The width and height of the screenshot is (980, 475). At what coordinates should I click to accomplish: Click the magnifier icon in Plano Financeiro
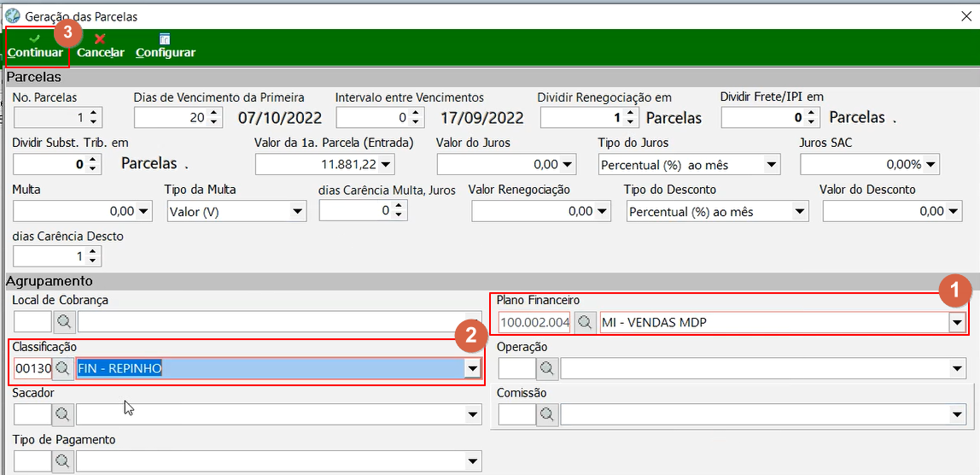[x=585, y=322]
